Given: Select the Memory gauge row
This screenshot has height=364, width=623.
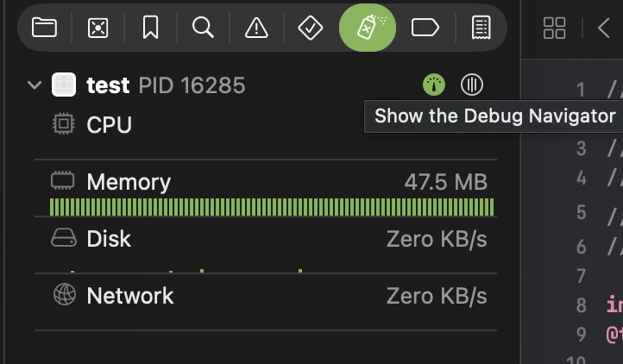Looking at the screenshot, I should tap(129, 182).
